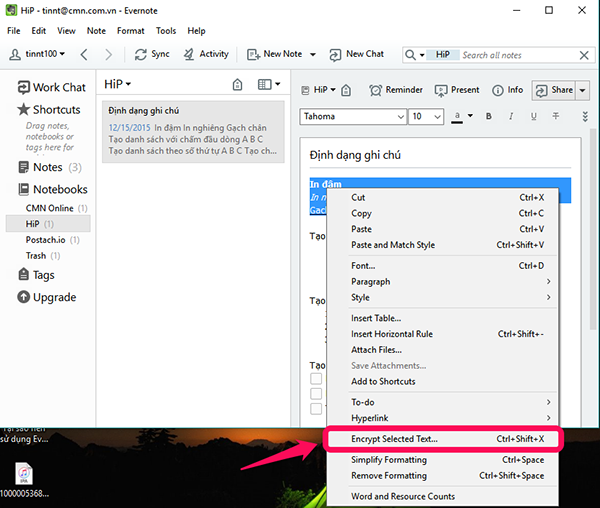This screenshot has width=600, height=508.
Task: Open Work Chat in sidebar
Action: (x=51, y=87)
